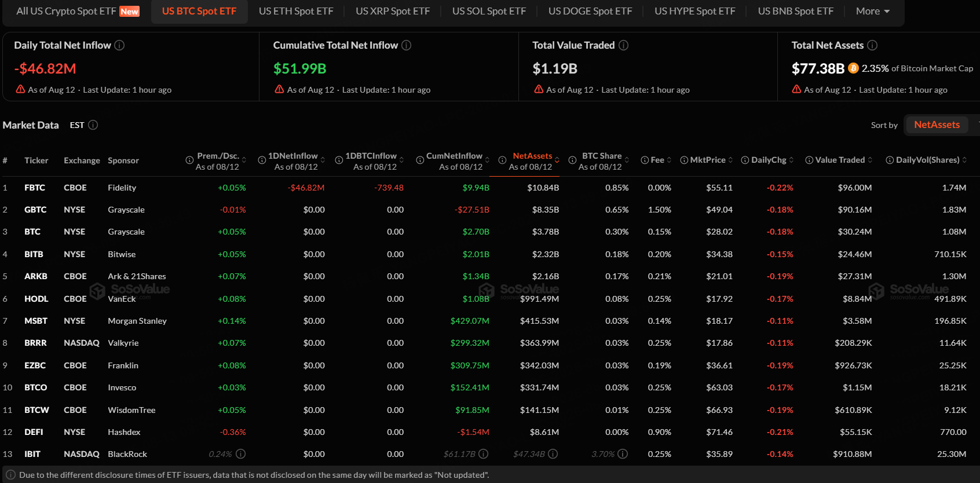Click info icon beside Total Net Assets

pyautogui.click(x=872, y=45)
